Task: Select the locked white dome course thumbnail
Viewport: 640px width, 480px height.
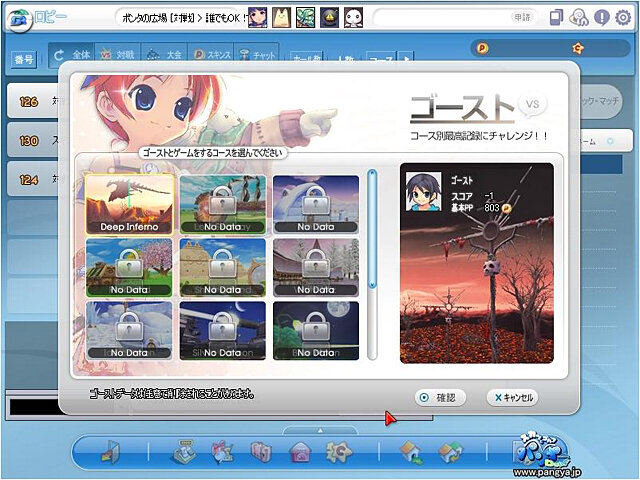Action: click(x=316, y=204)
